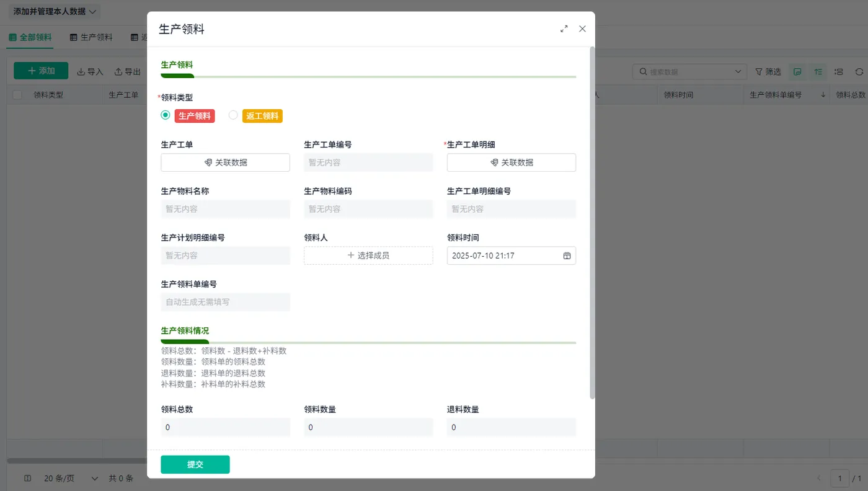This screenshot has width=868, height=491.
Task: Expand 添加并管理本人数据 dropdown
Action: [x=55, y=12]
